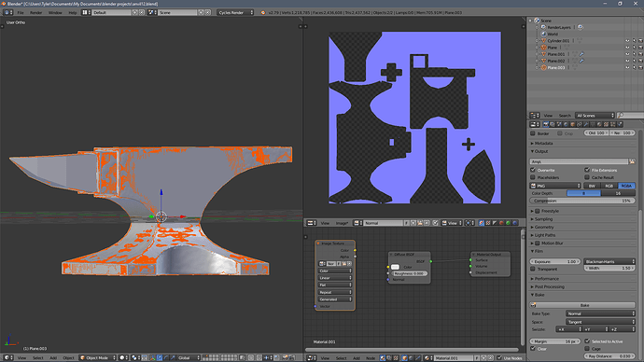This screenshot has height=362, width=644.
Task: Click the Bake button
Action: tap(582, 305)
